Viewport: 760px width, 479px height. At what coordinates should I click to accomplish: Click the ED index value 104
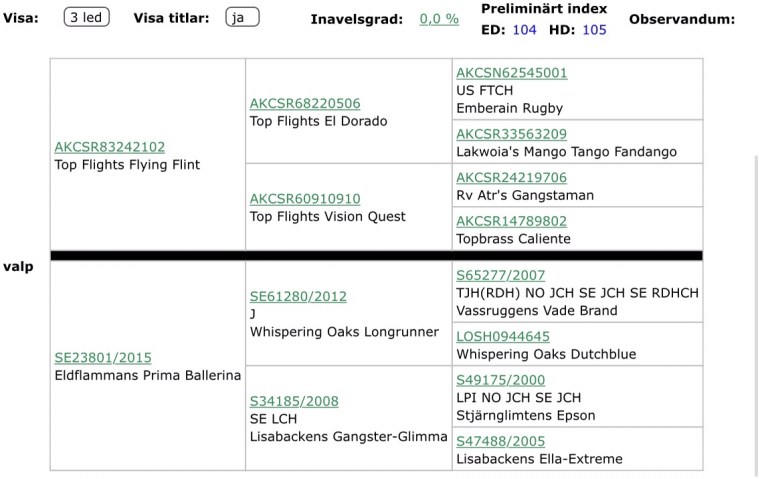click(523, 30)
